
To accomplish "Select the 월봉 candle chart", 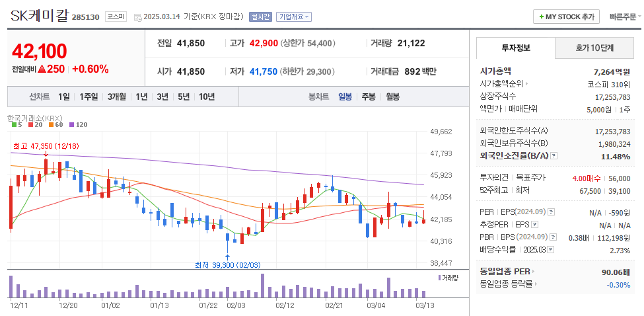I will pyautogui.click(x=392, y=97).
